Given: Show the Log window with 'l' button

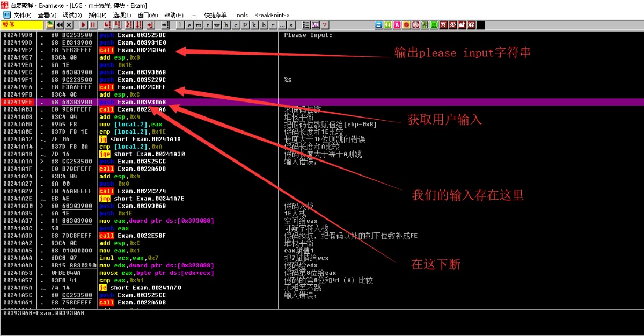Looking at the screenshot, I should tap(180, 25).
